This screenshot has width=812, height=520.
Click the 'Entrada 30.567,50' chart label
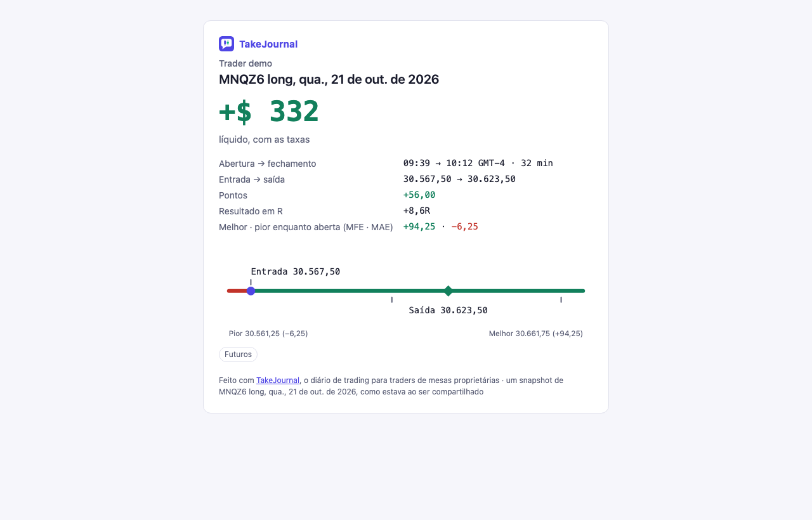point(296,271)
